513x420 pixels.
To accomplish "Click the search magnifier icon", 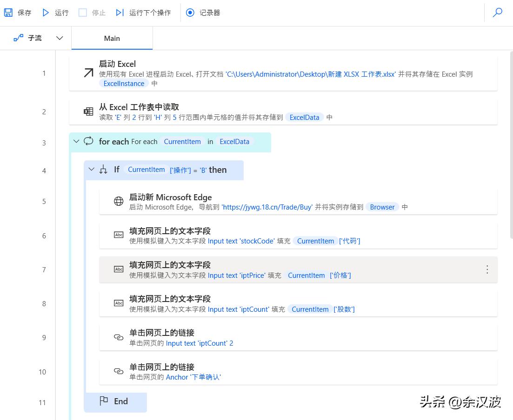I will (x=498, y=13).
